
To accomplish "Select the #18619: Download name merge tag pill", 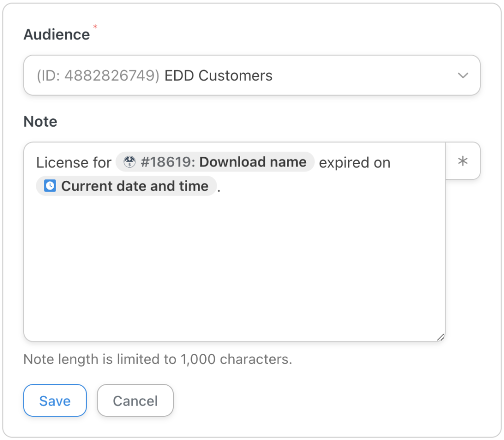I will coord(215,162).
